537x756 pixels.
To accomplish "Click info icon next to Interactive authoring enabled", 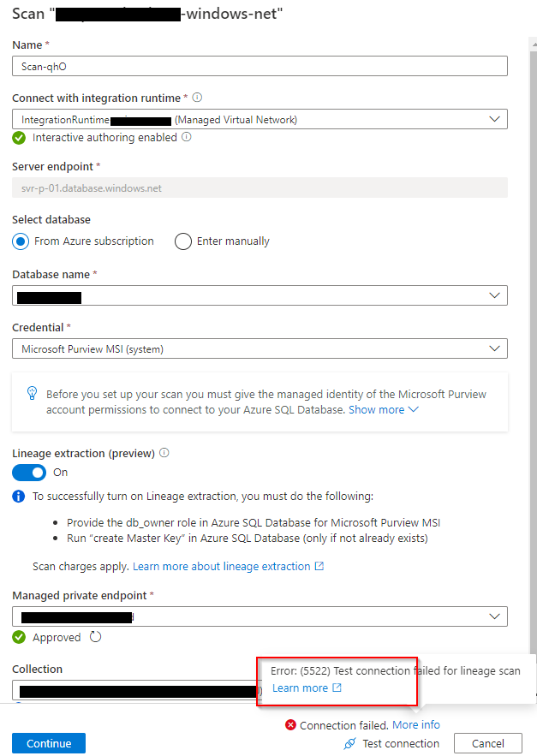I will [186, 137].
